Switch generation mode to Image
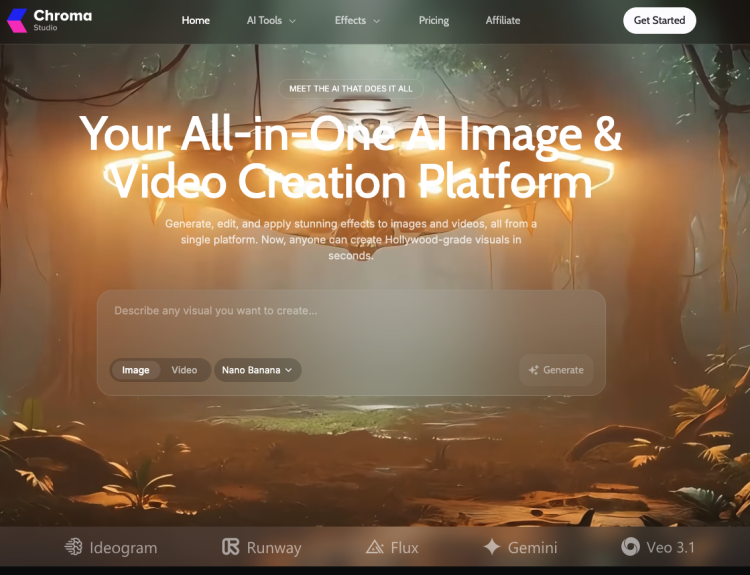The width and height of the screenshot is (750, 575). tap(135, 370)
